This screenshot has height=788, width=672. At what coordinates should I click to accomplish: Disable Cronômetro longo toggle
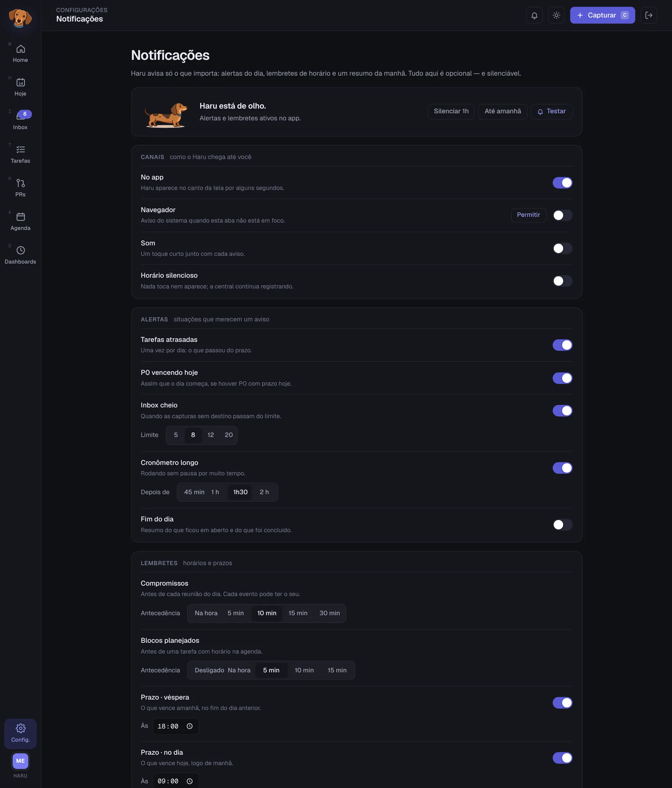click(x=562, y=468)
